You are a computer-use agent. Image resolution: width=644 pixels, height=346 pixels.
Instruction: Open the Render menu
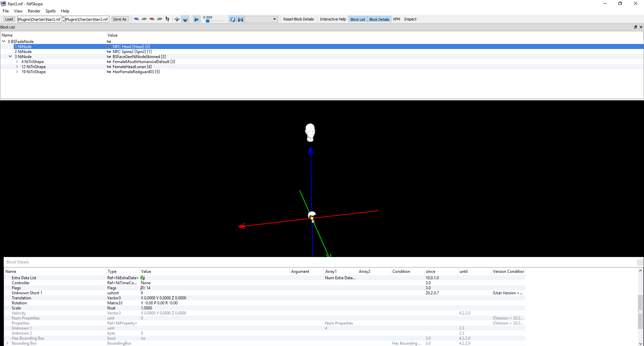34,11
